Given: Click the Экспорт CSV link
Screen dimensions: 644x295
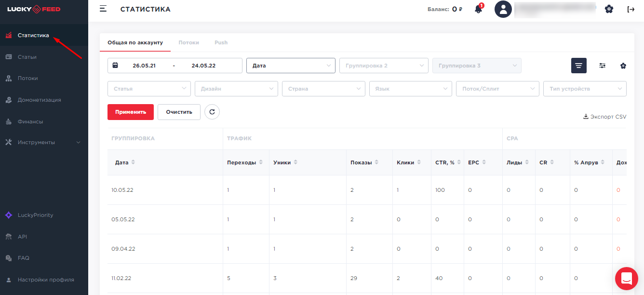Looking at the screenshot, I should tap(604, 117).
